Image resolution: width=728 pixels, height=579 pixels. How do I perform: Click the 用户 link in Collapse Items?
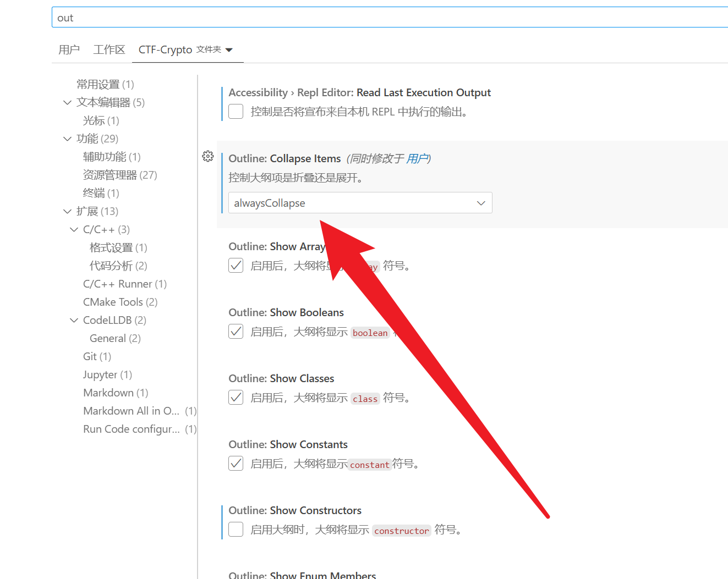click(x=417, y=159)
